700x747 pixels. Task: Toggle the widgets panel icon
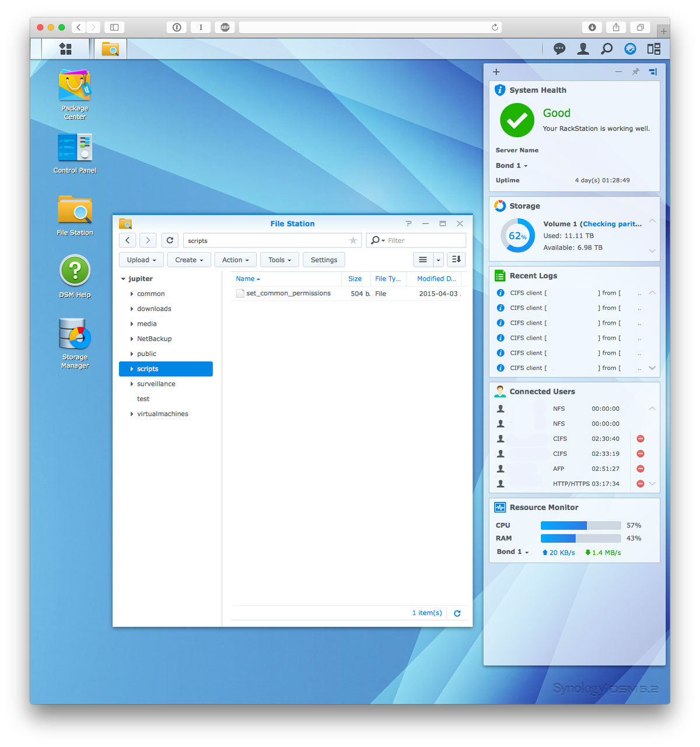[x=654, y=49]
